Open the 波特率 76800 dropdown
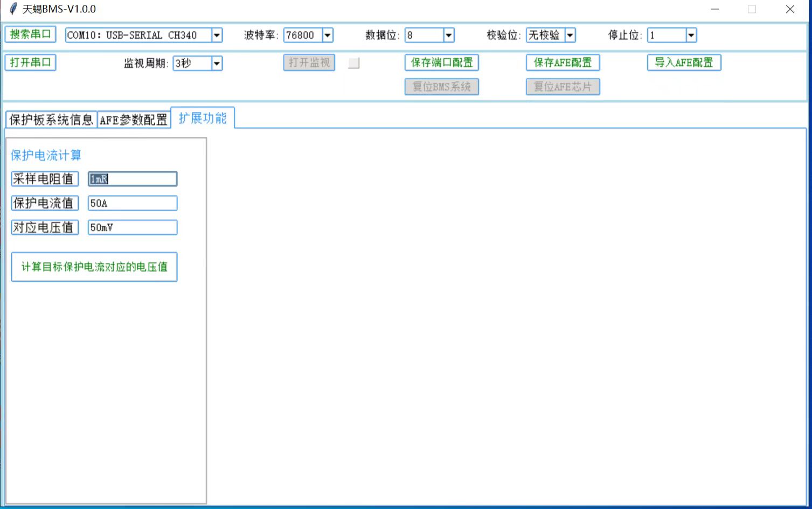Screen dimensions: 812x509 click(x=327, y=36)
